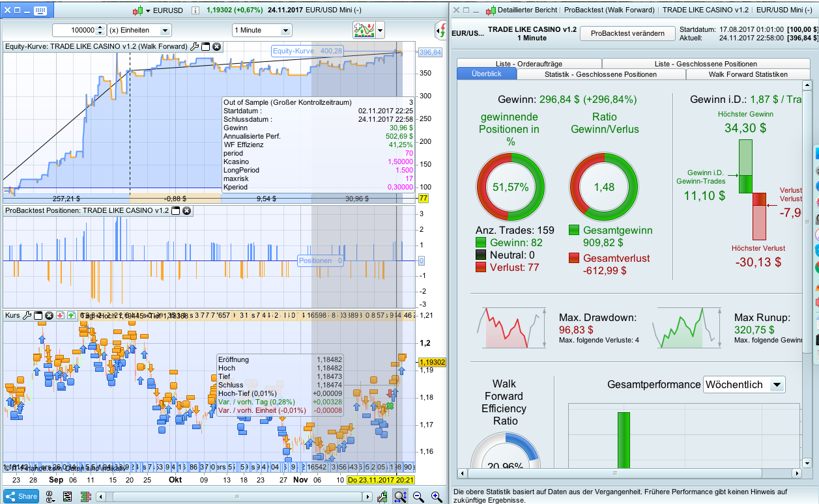This screenshot has height=504, width=819.
Task: Click the candlestick icon next to EURUSD
Action: pos(137,10)
